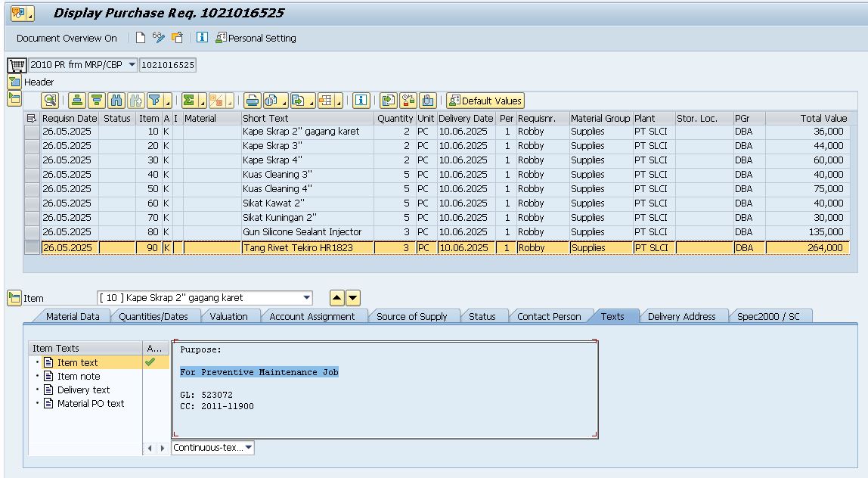Select Item note in Item Texts

pyautogui.click(x=79, y=376)
